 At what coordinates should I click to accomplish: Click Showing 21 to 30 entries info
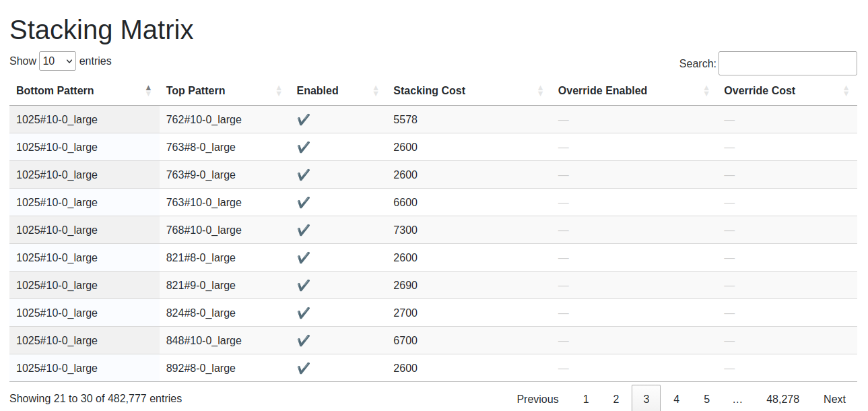pos(96,398)
